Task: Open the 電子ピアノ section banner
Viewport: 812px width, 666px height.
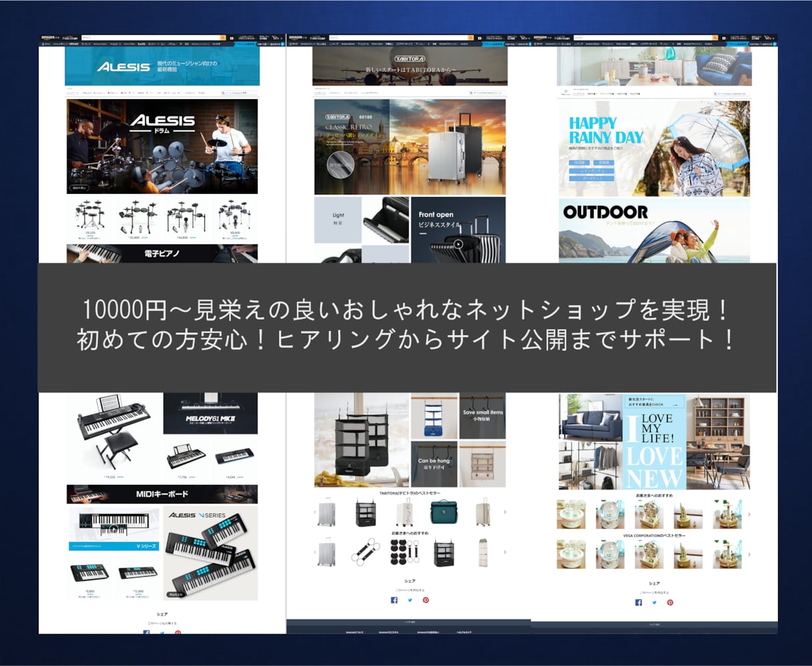Action: coord(162,254)
